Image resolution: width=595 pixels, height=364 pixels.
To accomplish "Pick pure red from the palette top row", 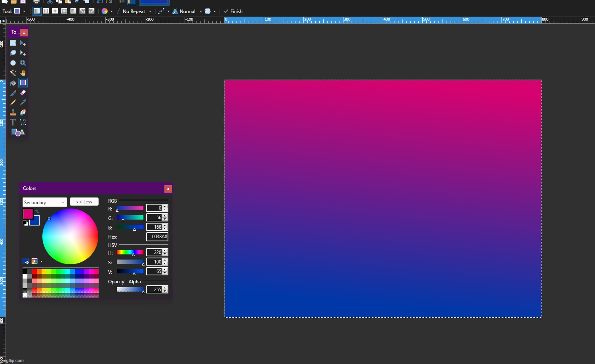I will point(34,271).
